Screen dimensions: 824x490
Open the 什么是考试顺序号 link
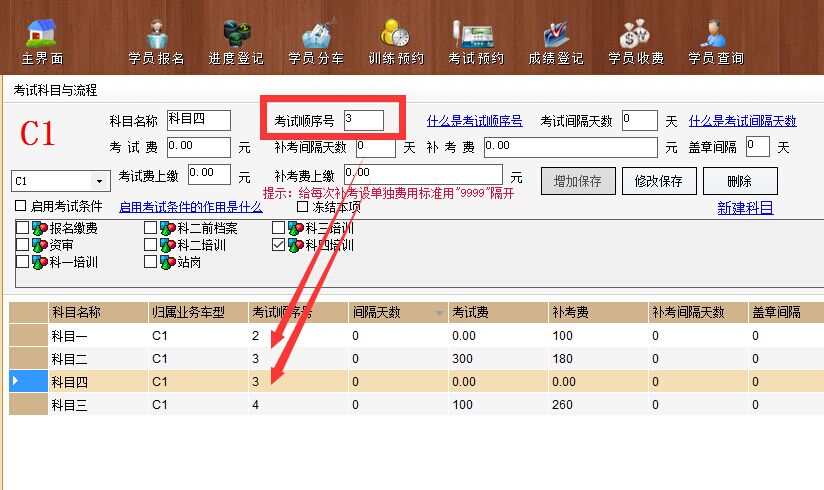pyautogui.click(x=475, y=121)
